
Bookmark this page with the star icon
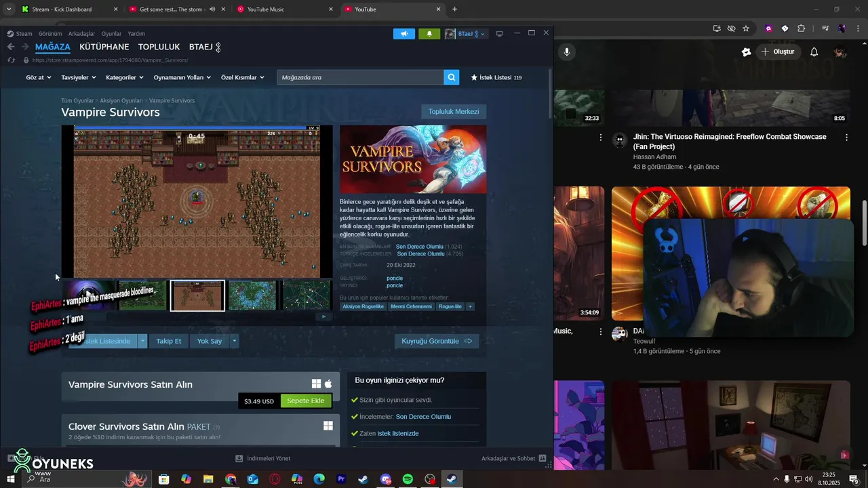tap(746, 28)
